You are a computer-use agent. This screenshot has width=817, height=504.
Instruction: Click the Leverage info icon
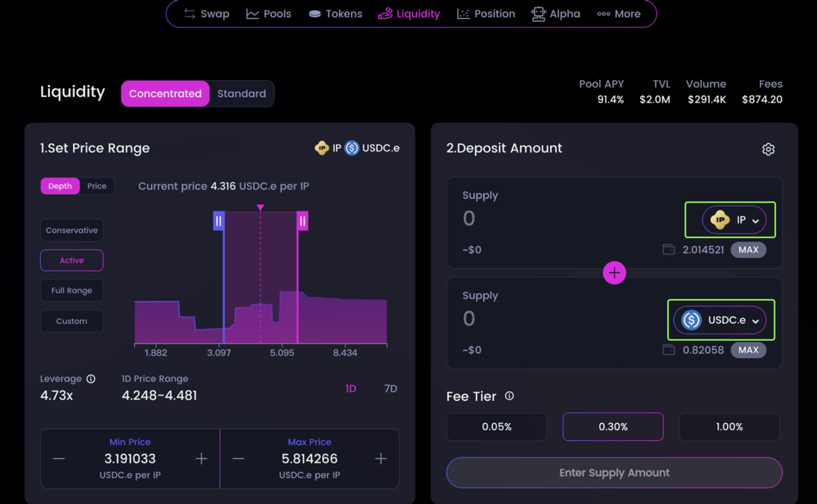tap(91, 379)
